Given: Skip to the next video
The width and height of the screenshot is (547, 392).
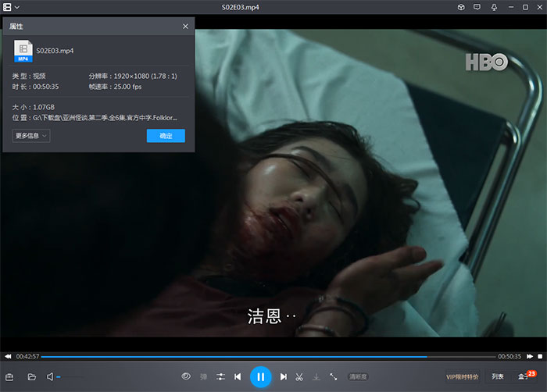Looking at the screenshot, I should (x=284, y=376).
